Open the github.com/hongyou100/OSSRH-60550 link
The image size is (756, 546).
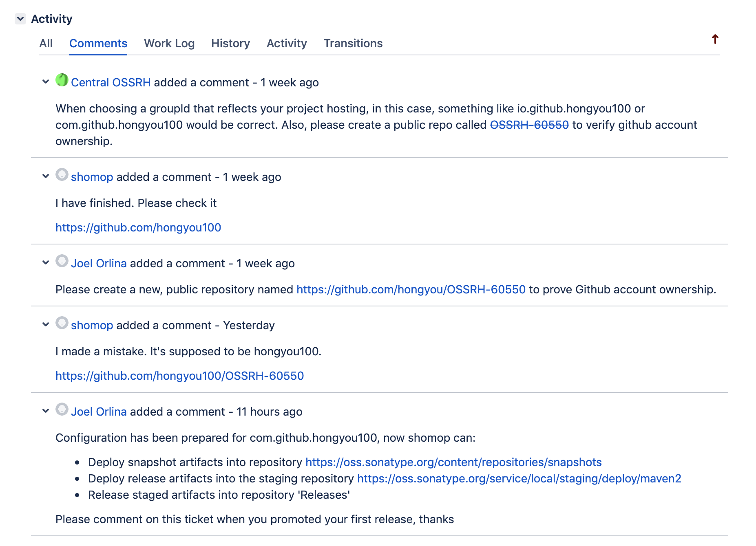tap(179, 376)
